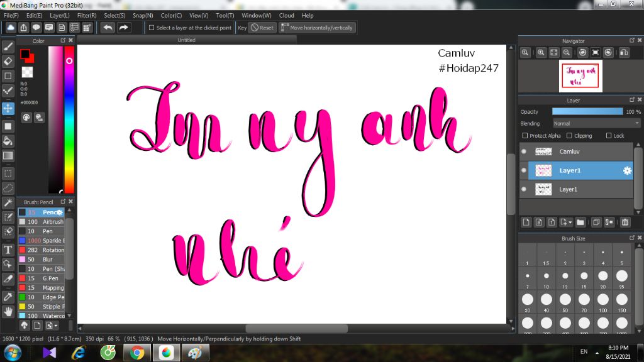Open Internet Explorer from taskbar

point(79,353)
